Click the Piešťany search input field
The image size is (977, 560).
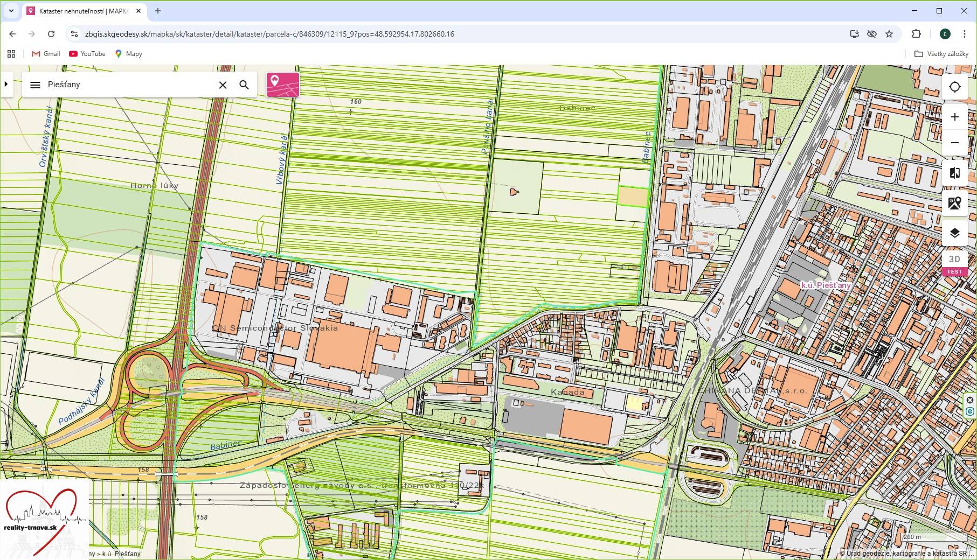click(129, 85)
